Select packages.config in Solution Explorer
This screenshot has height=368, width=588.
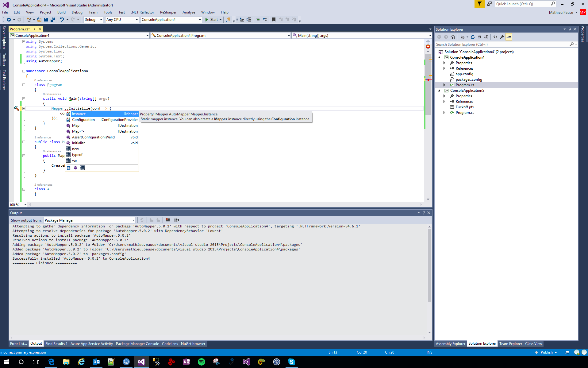point(468,79)
